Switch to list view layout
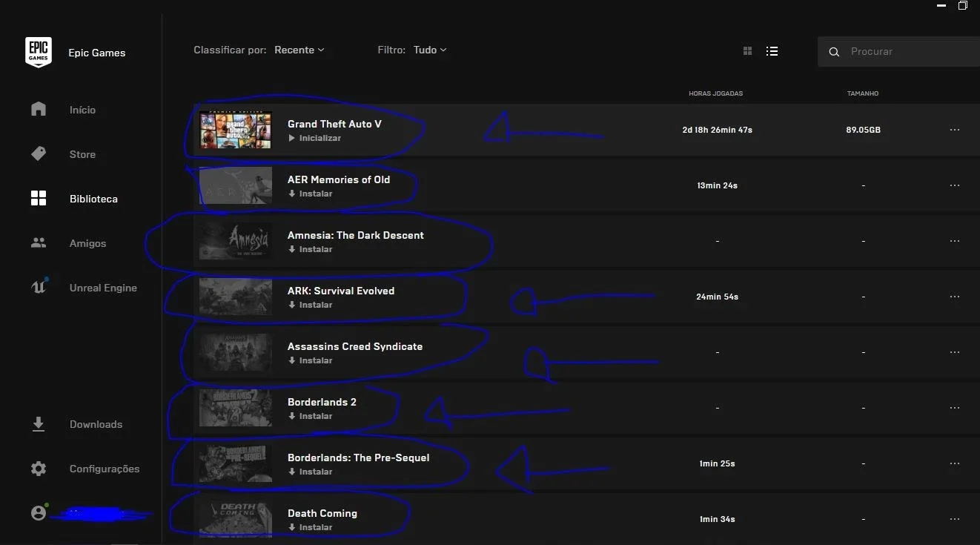Image resolution: width=980 pixels, height=545 pixels. click(x=772, y=51)
